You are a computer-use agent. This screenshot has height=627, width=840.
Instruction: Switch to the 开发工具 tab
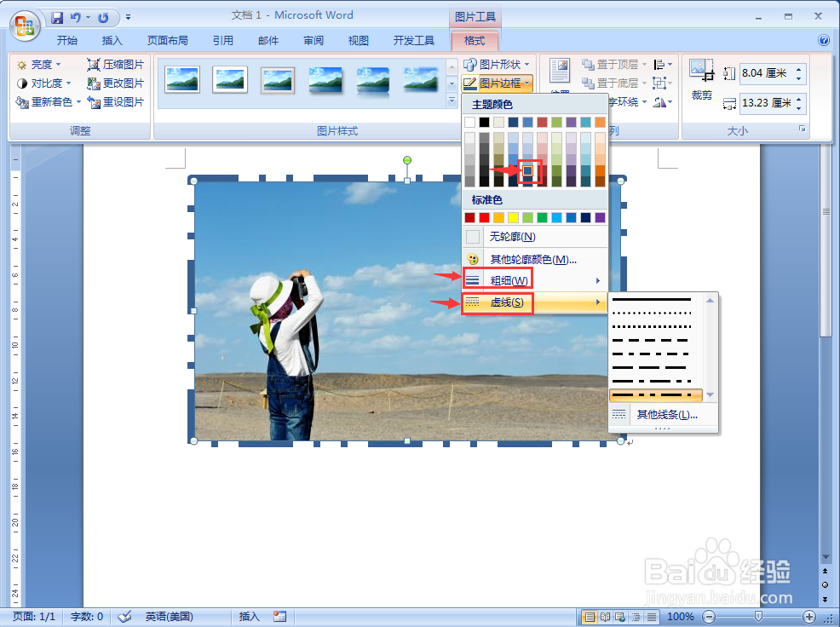tap(413, 40)
